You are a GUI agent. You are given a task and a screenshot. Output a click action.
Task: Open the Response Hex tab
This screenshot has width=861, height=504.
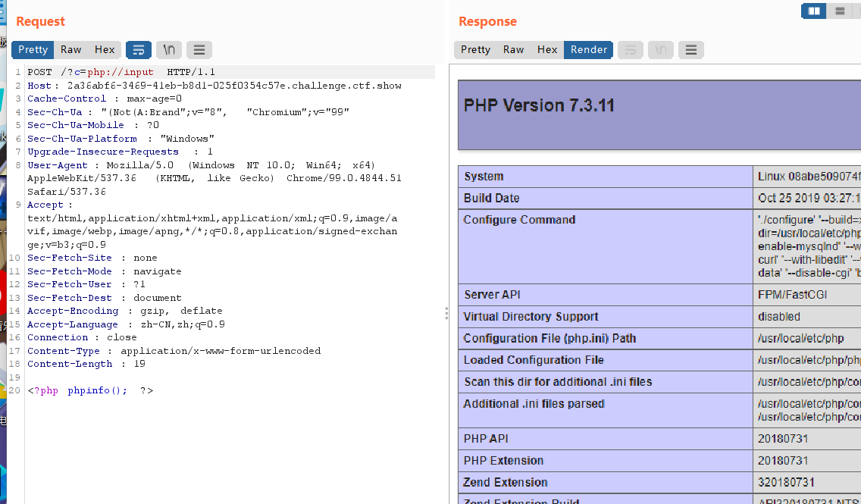(547, 50)
